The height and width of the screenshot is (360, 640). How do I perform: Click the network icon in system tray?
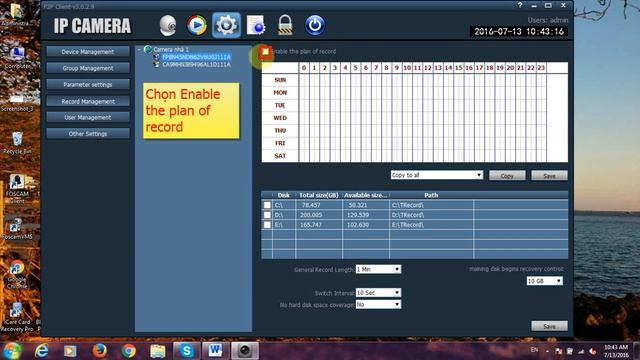coord(580,351)
